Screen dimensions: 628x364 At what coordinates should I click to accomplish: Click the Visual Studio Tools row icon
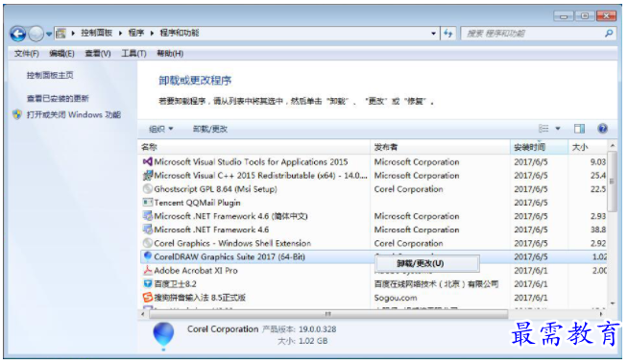pyautogui.click(x=147, y=161)
